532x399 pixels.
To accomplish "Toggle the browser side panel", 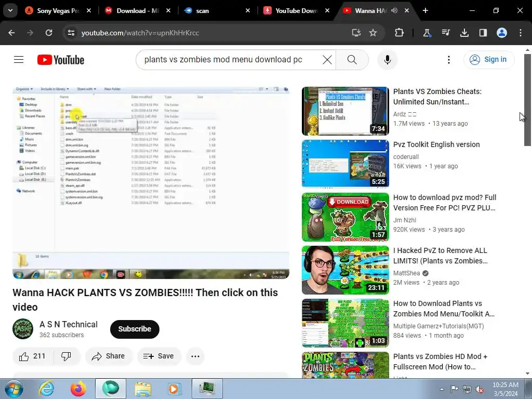I will point(483,33).
